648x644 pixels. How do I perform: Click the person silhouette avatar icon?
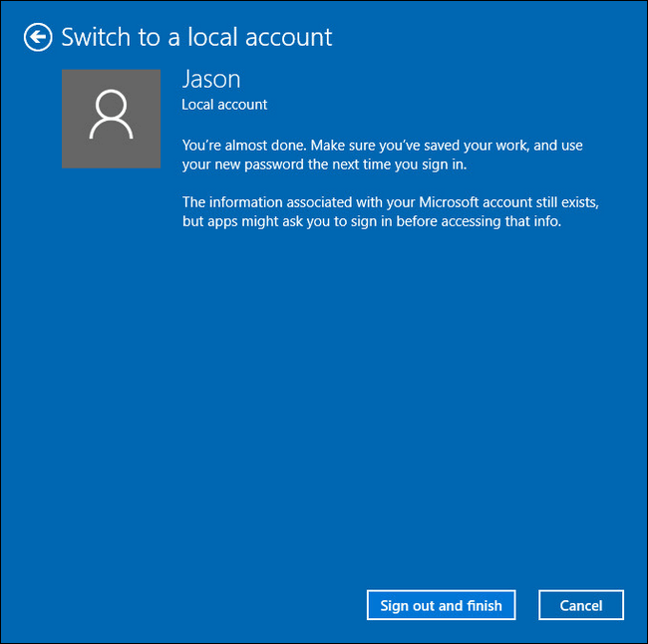111,117
